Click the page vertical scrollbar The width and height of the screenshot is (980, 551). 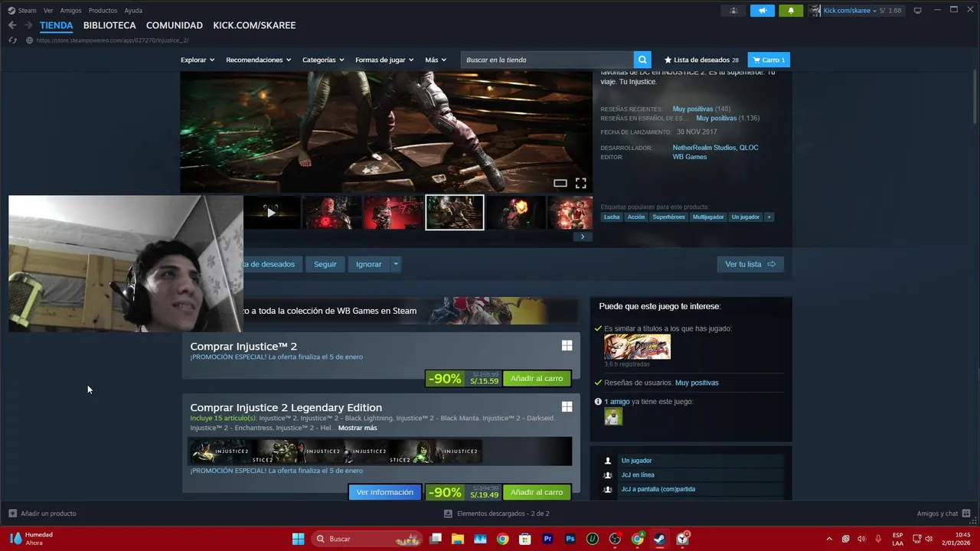974,96
